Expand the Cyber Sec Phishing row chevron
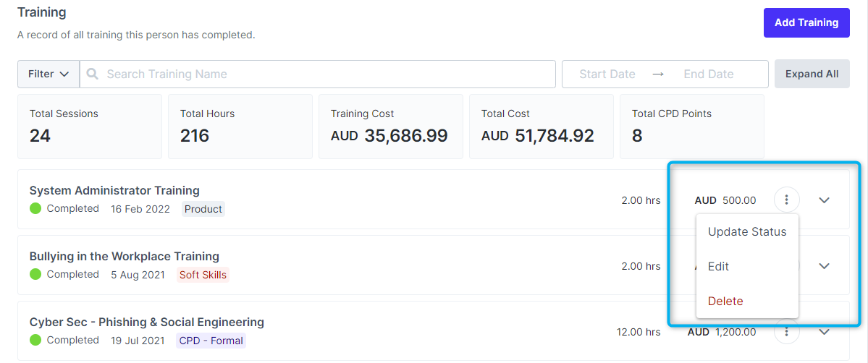Screen dimensions: 868x363 tap(824, 332)
